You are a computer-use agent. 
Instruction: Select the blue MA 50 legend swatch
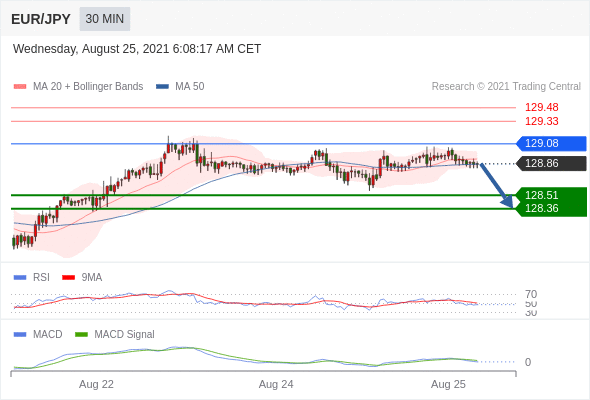point(162,87)
